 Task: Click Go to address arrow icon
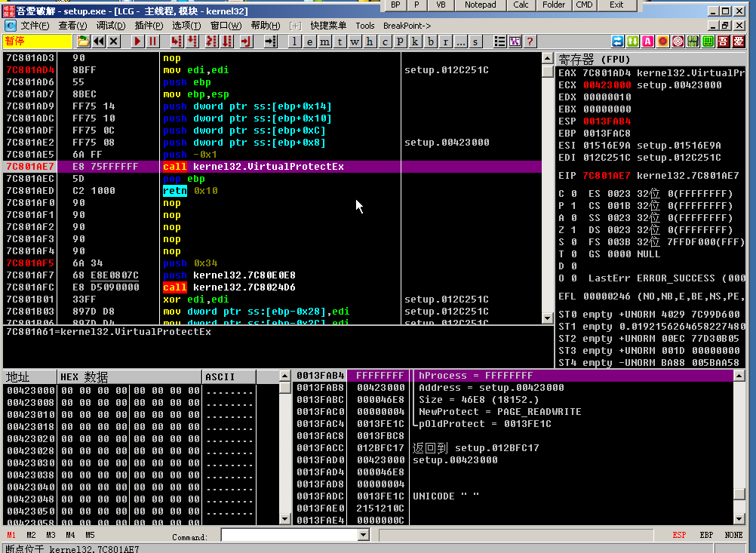tap(270, 41)
